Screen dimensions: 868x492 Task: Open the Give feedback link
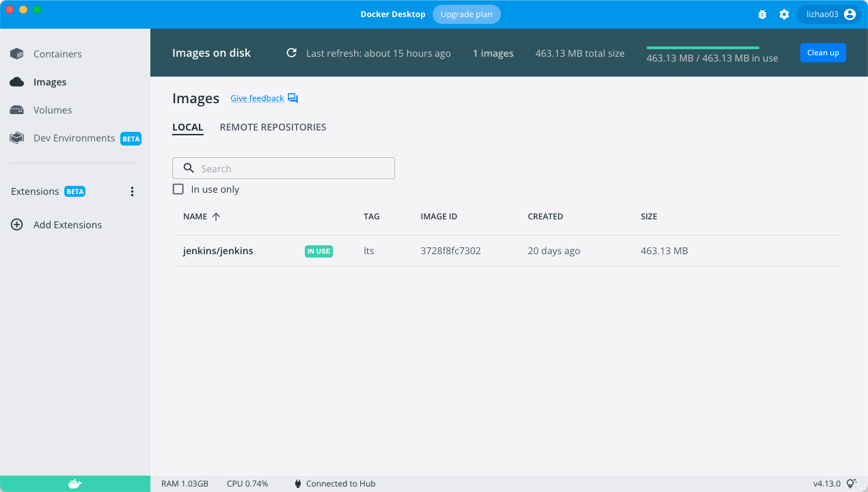(257, 98)
